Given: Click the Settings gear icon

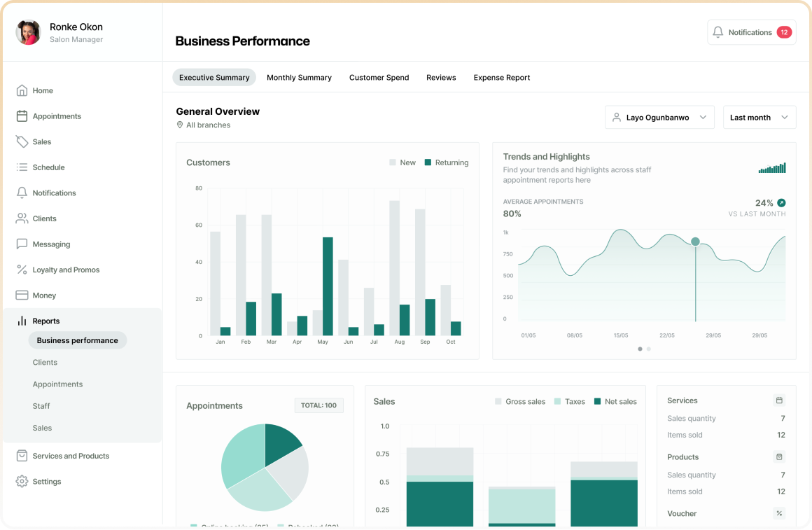Looking at the screenshot, I should tap(22, 482).
